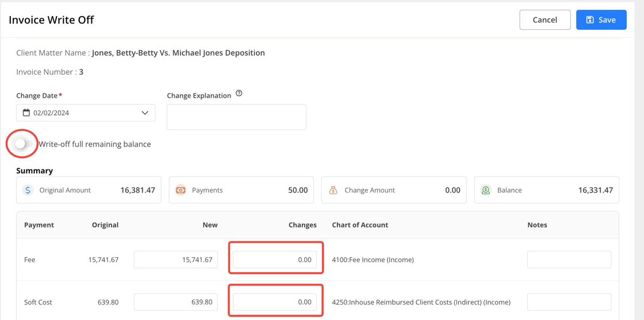The height and width of the screenshot is (320, 644).
Task: Save the invoice write off
Action: 601,20
